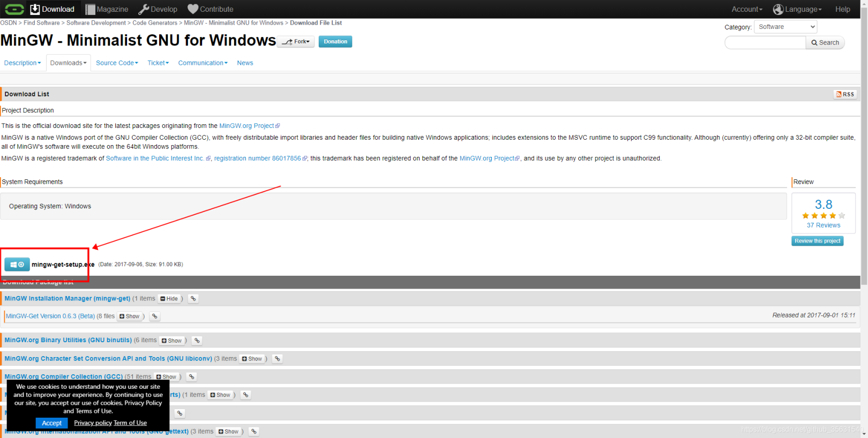
Task: Click the OSDN logo icon
Action: pos(14,9)
